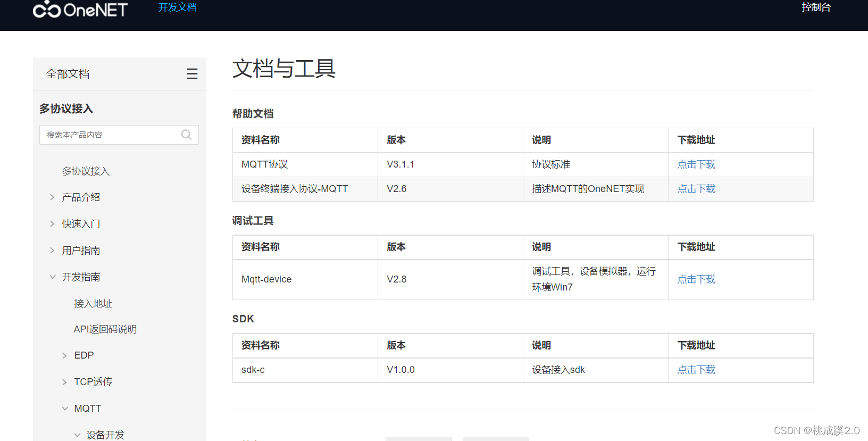Viewport: 868px width, 441px height.
Task: Expand the 快速入门 chevron
Action: (x=52, y=224)
